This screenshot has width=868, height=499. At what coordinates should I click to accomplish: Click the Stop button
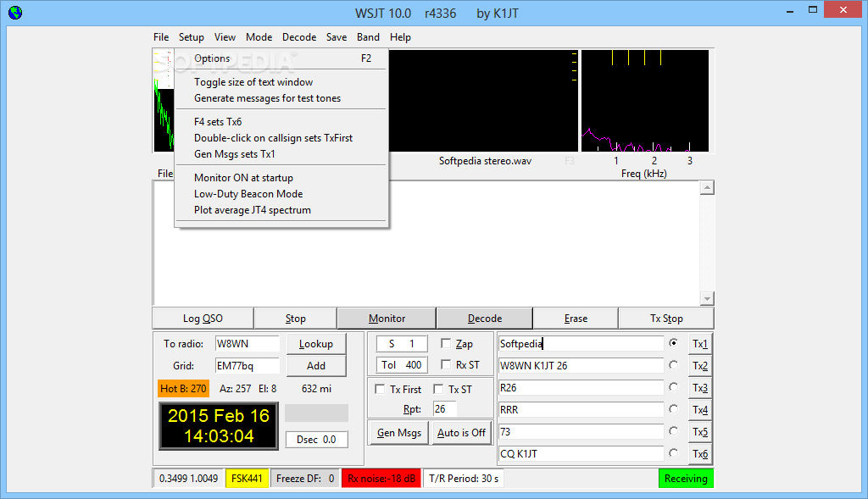[x=295, y=318]
